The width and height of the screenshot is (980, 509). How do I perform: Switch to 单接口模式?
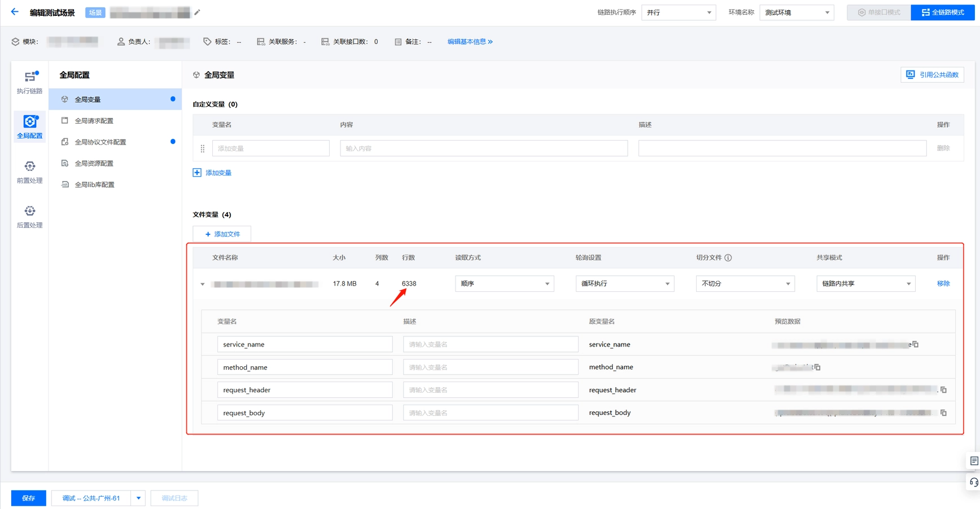[879, 12]
